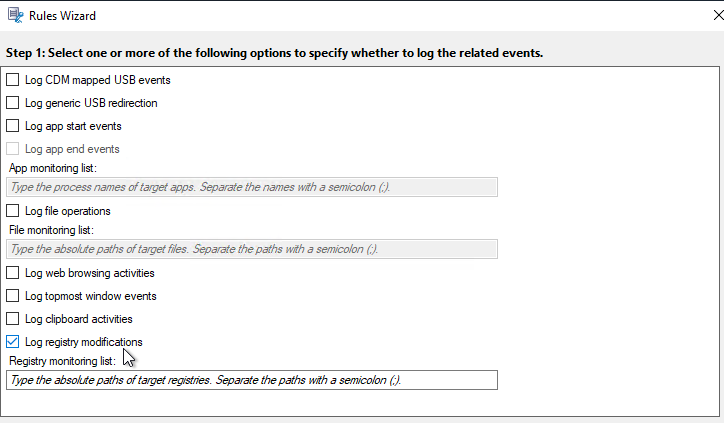Viewport: 724px width, 423px height.
Task: Click inside the File monitoring list field
Action: click(x=252, y=249)
